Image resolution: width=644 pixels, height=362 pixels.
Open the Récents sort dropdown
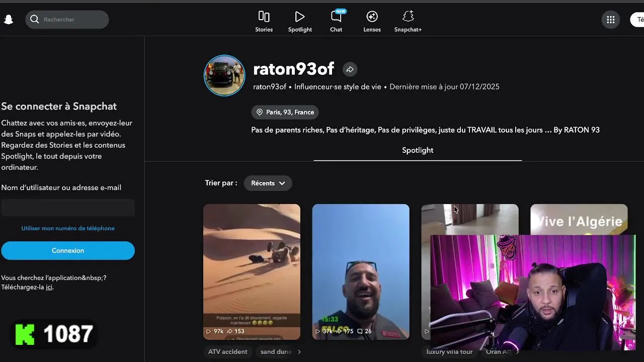point(268,183)
